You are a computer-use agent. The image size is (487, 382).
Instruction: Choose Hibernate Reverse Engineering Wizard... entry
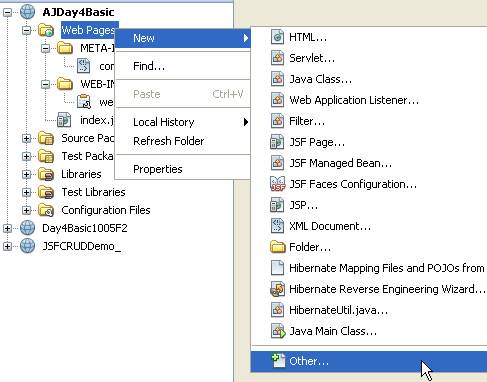[x=369, y=289]
